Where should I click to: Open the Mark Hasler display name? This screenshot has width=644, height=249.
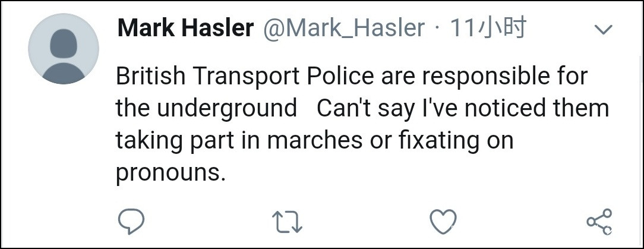pos(185,28)
